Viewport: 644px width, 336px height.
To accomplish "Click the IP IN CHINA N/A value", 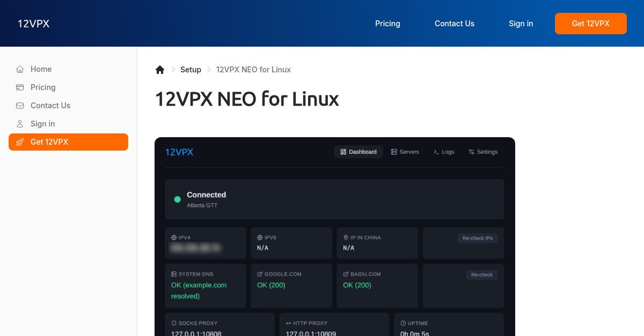I will coord(349,248).
